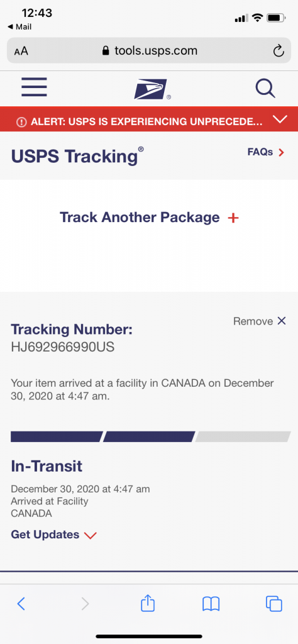298x644 pixels.
Task: Tap the tools.usps.com address bar
Action: (x=149, y=51)
